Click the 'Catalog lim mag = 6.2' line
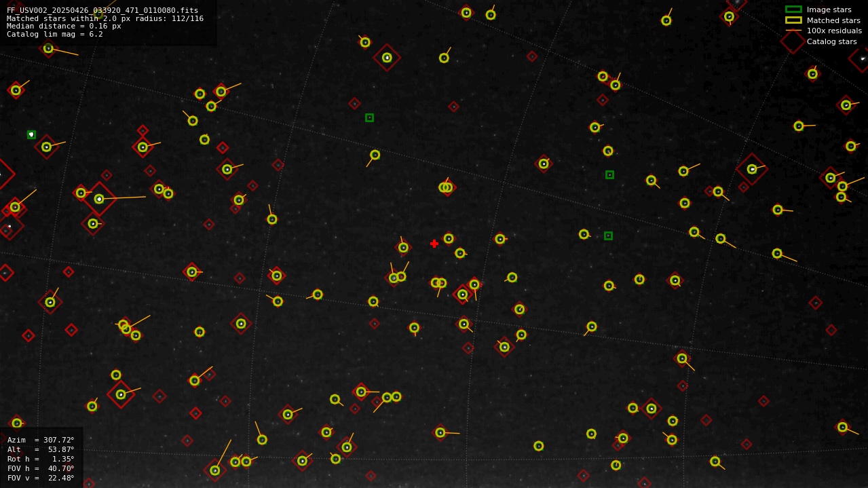 (x=55, y=34)
